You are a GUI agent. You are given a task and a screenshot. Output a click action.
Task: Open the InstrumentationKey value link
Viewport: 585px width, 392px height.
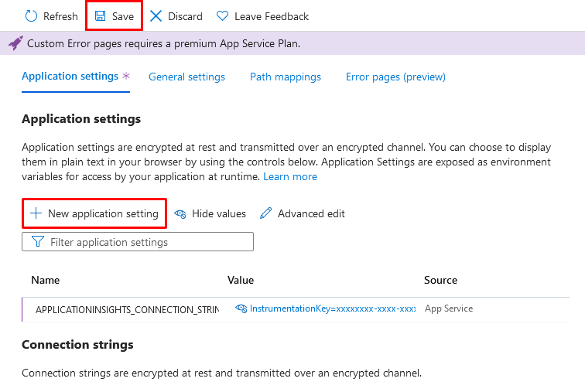pyautogui.click(x=333, y=308)
